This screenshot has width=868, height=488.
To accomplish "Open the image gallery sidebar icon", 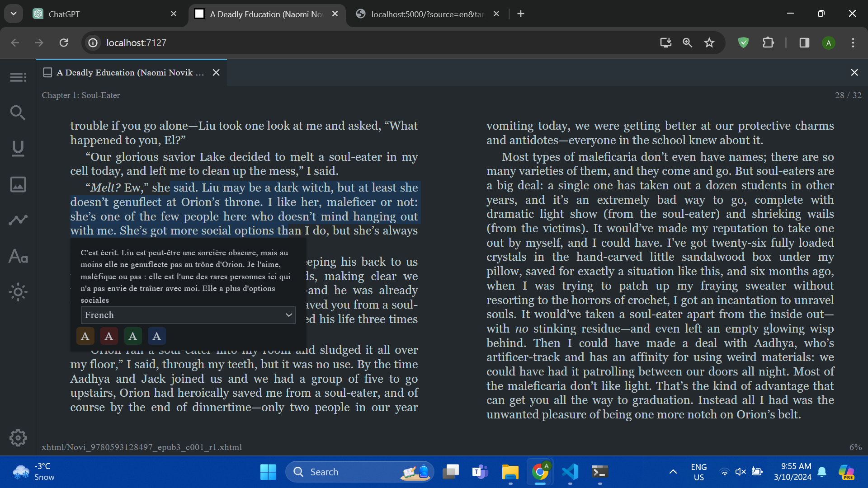I will click(x=18, y=184).
